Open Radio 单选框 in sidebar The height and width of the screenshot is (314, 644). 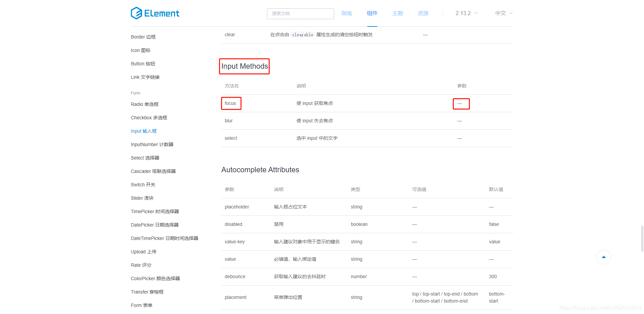tap(145, 104)
